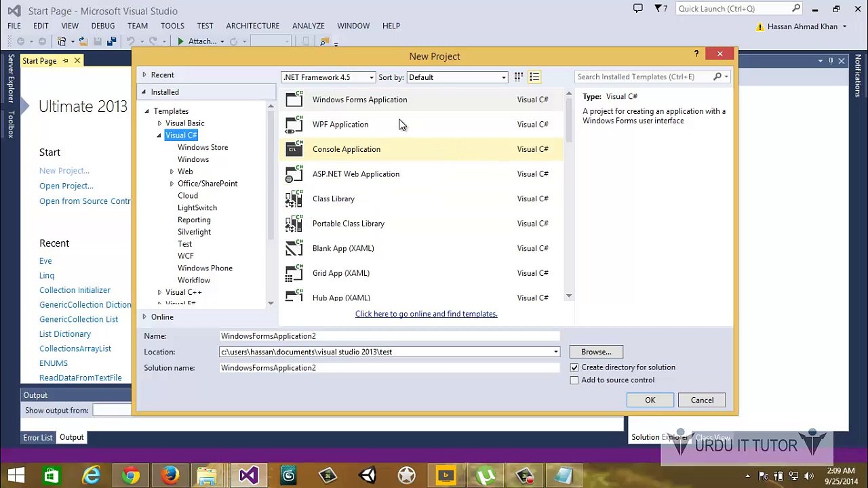
Task: Toggle Create directory for solution checkbox
Action: (574, 367)
